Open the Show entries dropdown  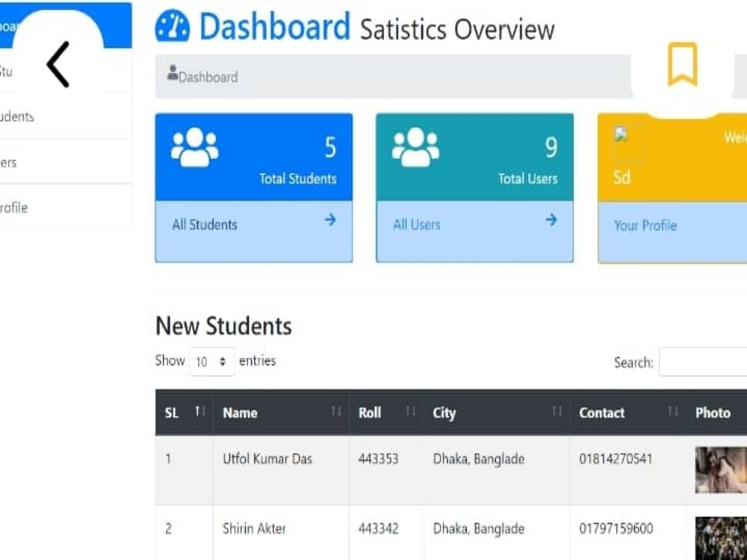coord(212,361)
